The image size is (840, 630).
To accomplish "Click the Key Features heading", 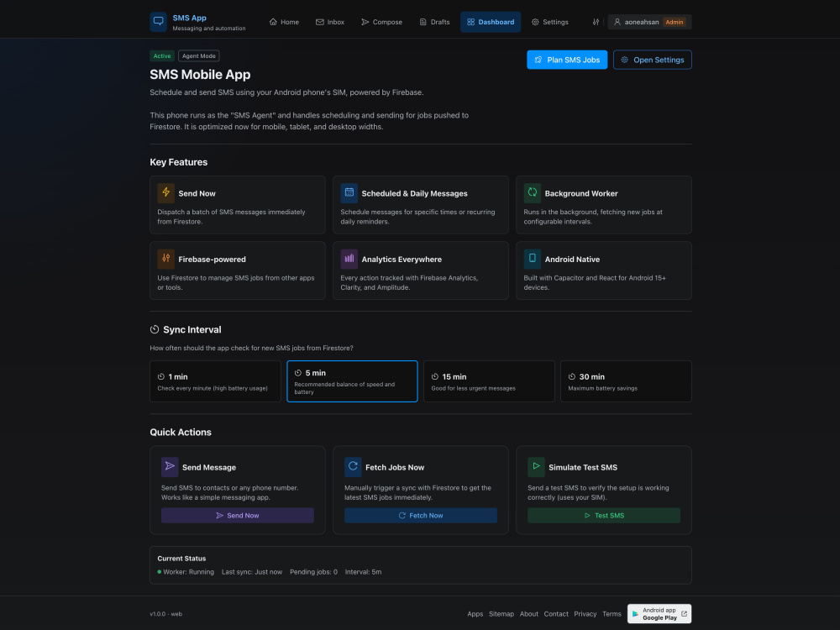I will pos(178,162).
